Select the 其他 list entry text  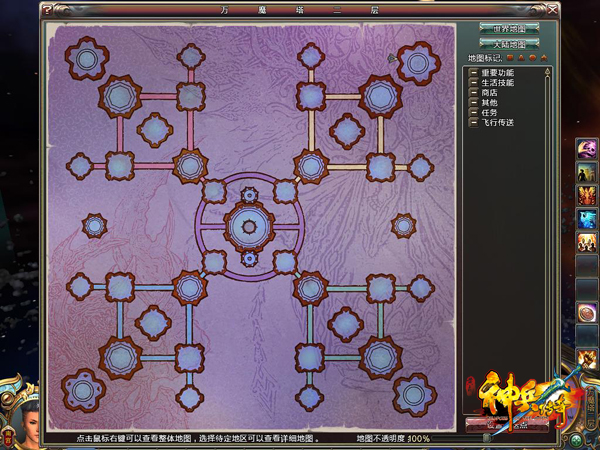[489, 103]
